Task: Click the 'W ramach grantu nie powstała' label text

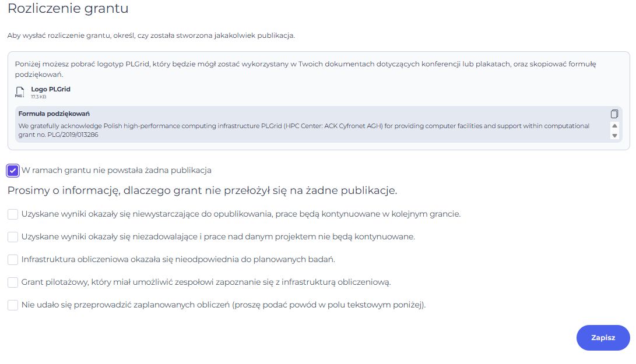Action: (x=116, y=171)
